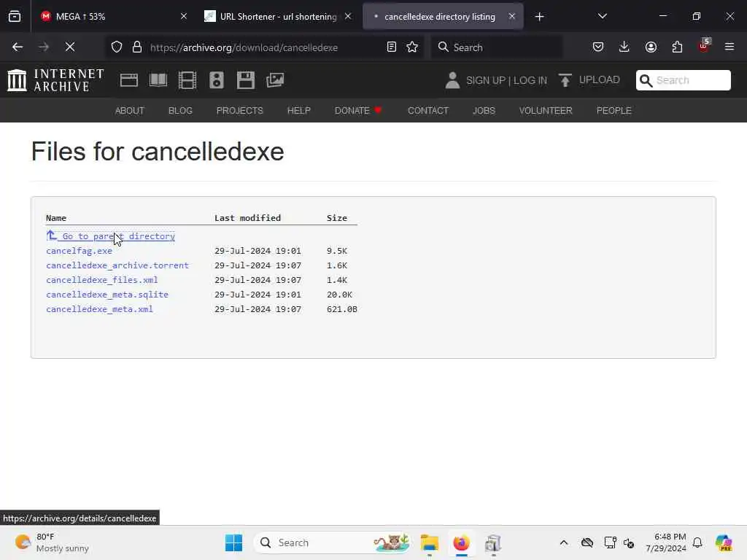The width and height of the screenshot is (747, 560).
Task: Open cancelledexe_meta.sqlite link
Action: point(107,295)
